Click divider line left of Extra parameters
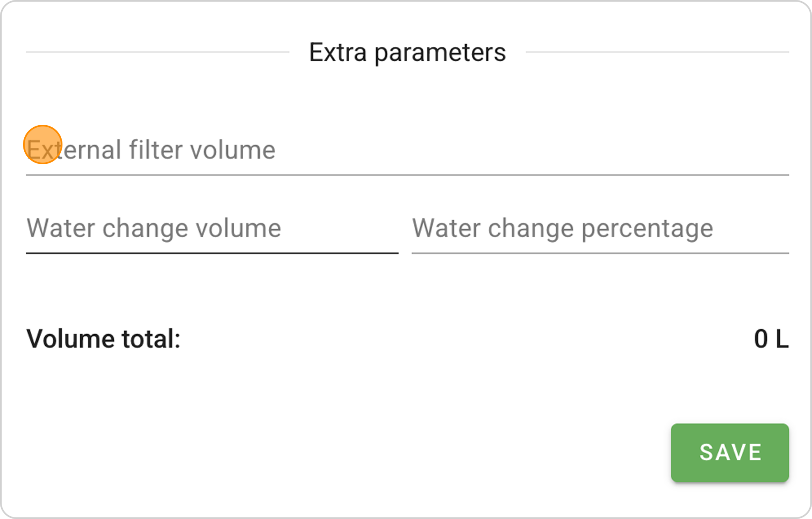Screen dimensions: 812x519 157,52
